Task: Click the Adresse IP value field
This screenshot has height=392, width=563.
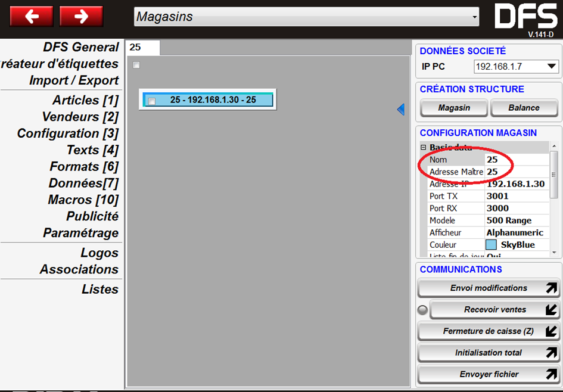Action: 515,184
